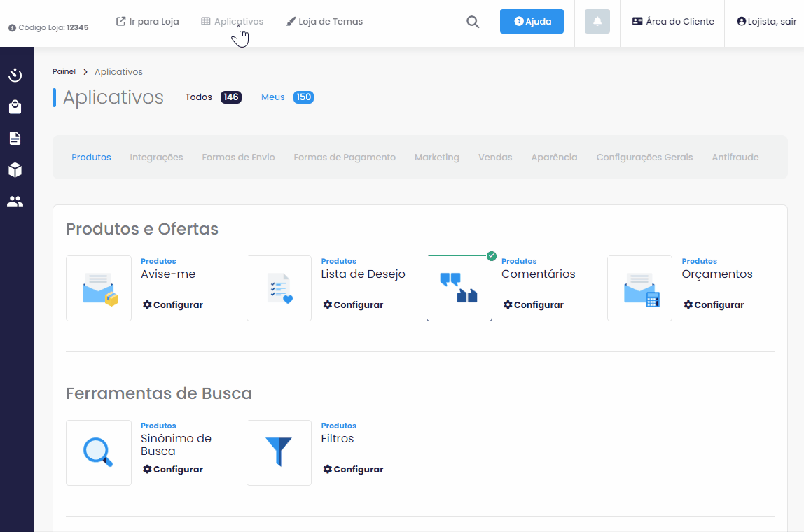Select the Filtros funnel icon
Image resolution: width=804 pixels, height=532 pixels.
[279, 453]
